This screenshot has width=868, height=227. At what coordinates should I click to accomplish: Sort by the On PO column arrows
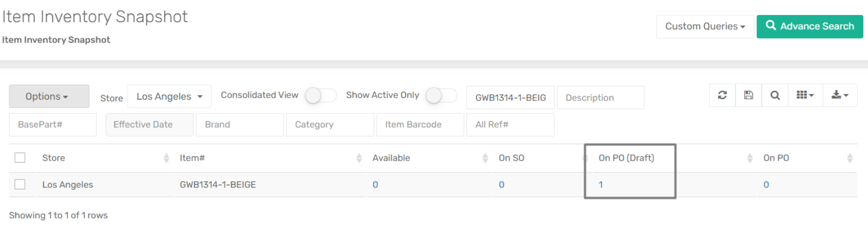(x=850, y=158)
